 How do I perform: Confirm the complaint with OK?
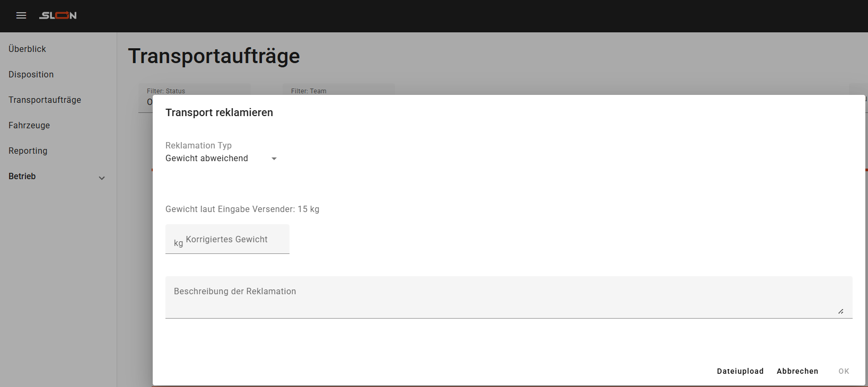pos(844,371)
